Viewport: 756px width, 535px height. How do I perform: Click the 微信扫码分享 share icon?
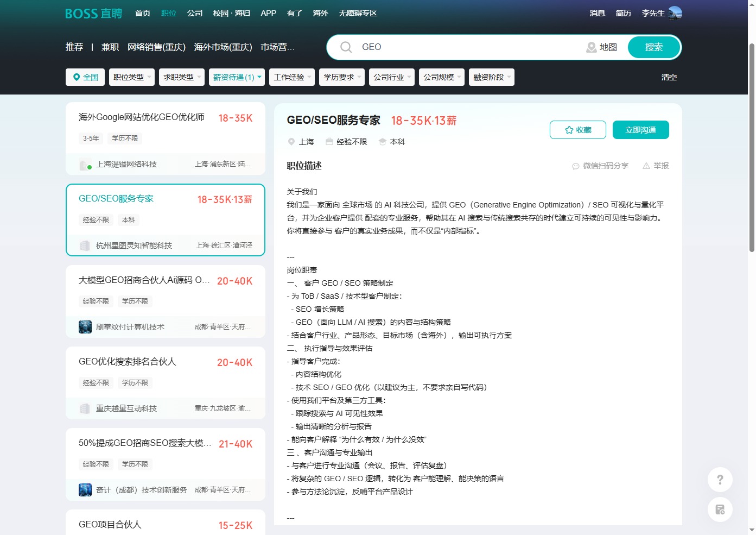tap(576, 166)
